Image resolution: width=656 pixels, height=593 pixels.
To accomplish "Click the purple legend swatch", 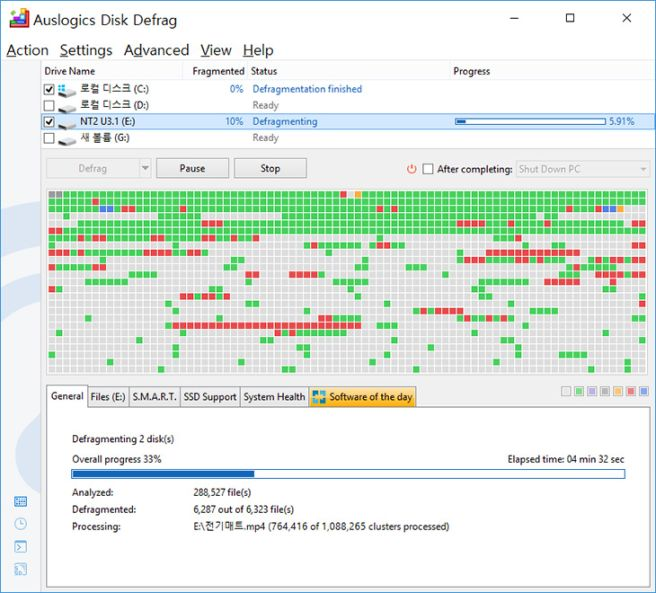I will click(592, 391).
